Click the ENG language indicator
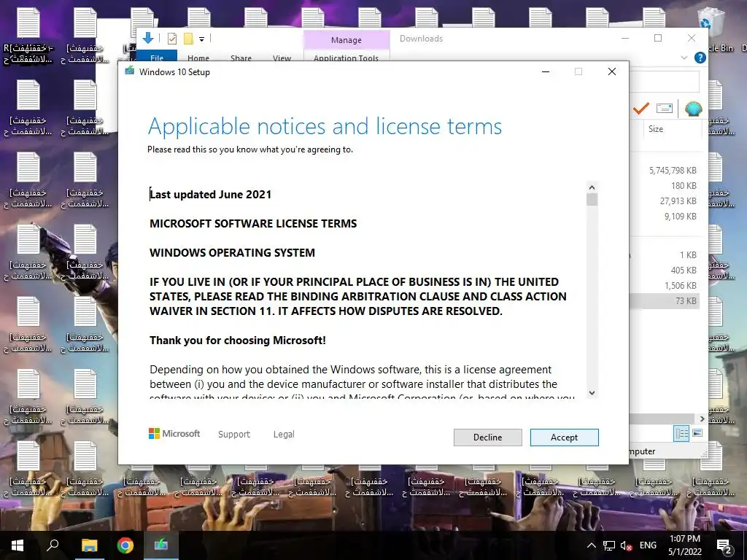This screenshot has width=747, height=560. point(648,545)
